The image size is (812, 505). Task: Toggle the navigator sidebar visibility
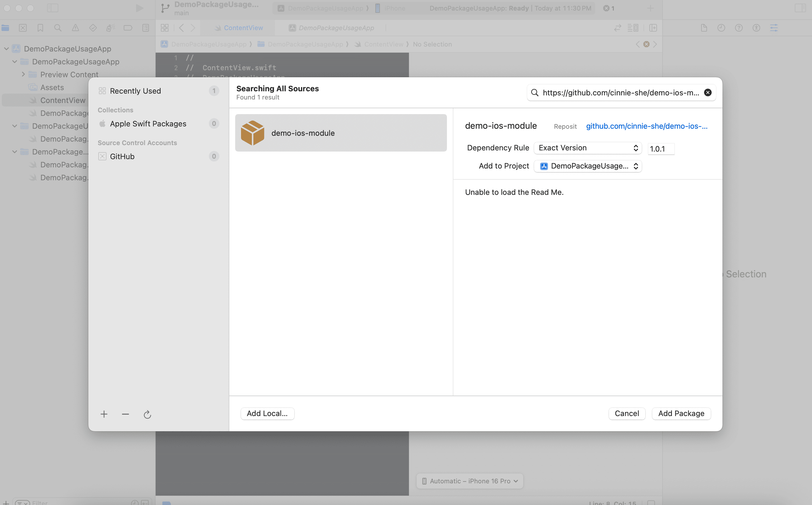point(53,8)
